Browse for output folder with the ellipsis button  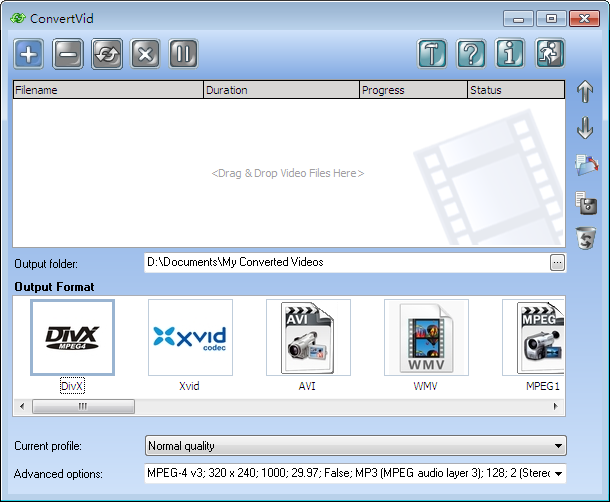[x=557, y=263]
